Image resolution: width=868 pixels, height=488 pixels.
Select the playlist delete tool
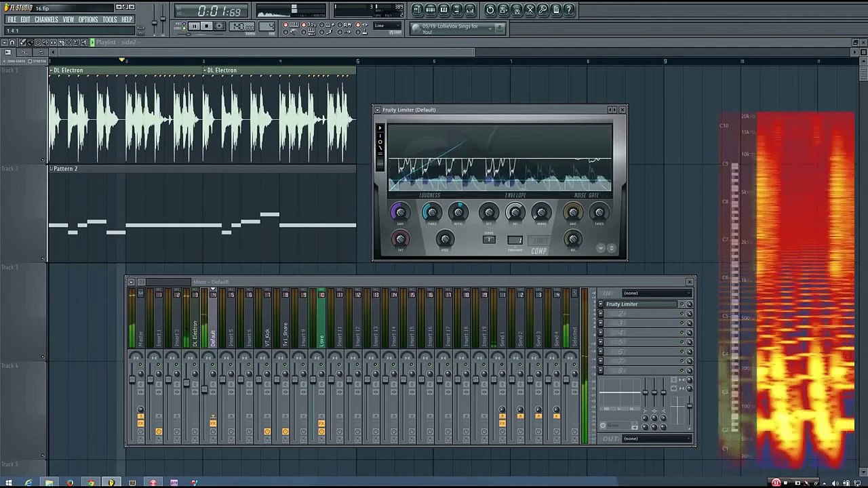pos(38,42)
